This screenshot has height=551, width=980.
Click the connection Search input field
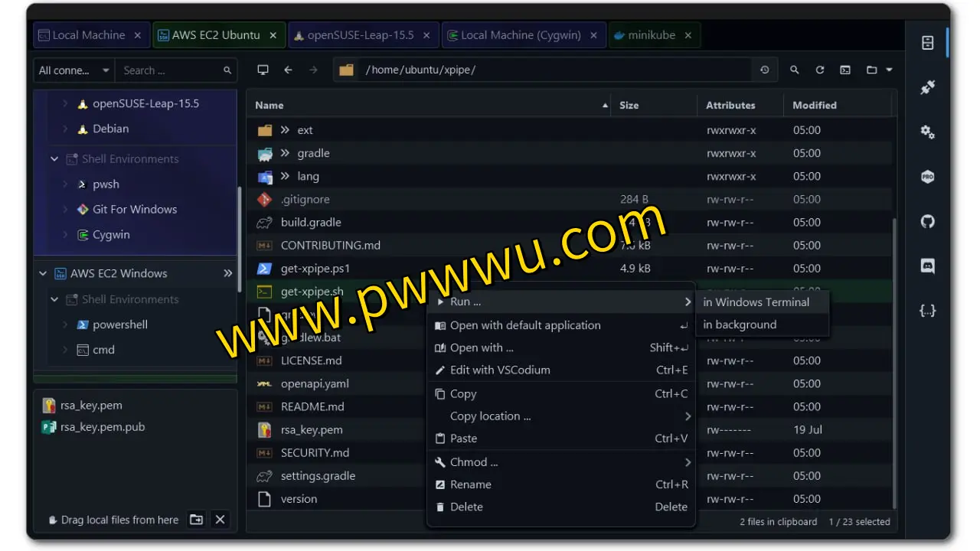(170, 70)
